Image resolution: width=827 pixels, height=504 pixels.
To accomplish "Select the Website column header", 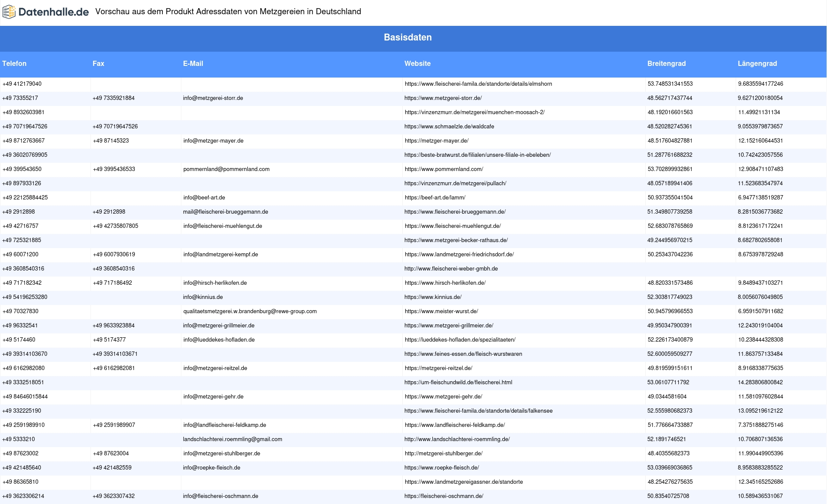I will (x=417, y=63).
